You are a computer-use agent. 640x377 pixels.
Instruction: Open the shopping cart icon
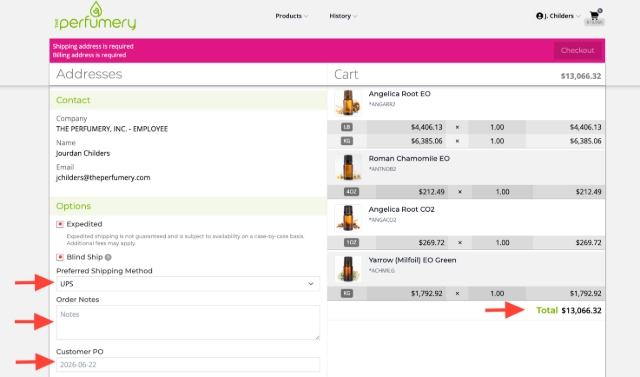coord(594,16)
